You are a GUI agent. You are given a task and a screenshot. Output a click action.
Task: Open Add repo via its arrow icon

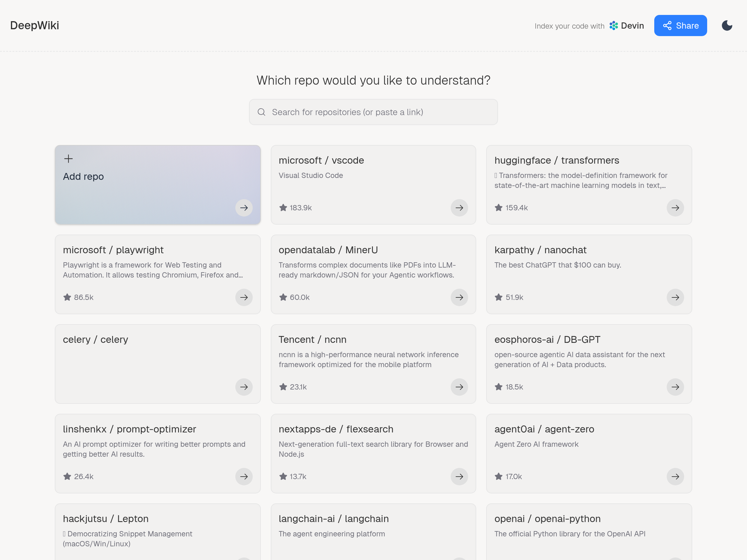click(244, 208)
